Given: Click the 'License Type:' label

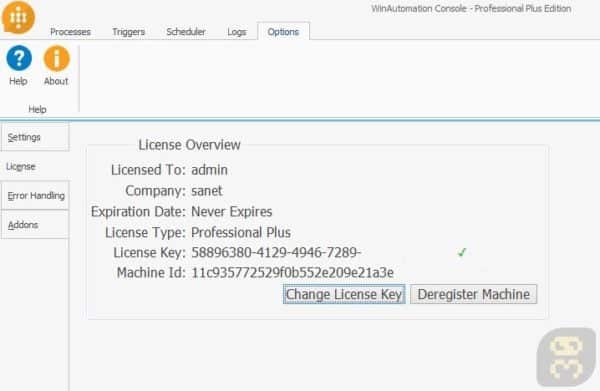Looking at the screenshot, I should click(145, 232).
